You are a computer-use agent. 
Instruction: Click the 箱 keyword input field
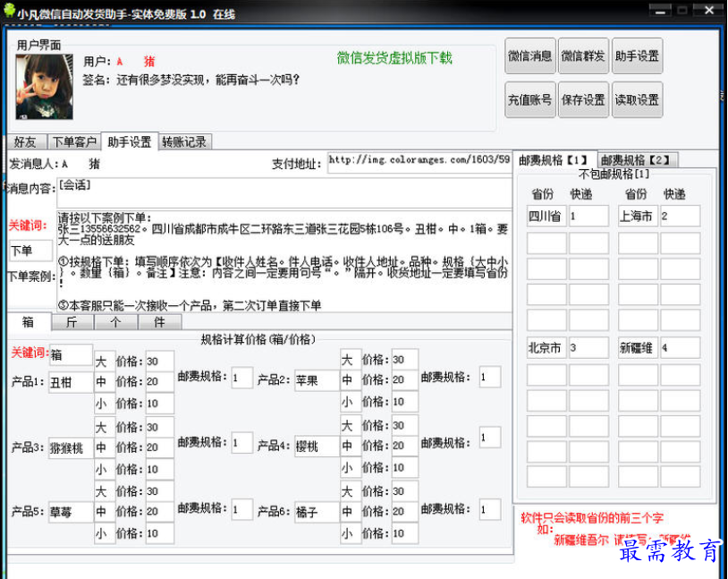point(71,355)
